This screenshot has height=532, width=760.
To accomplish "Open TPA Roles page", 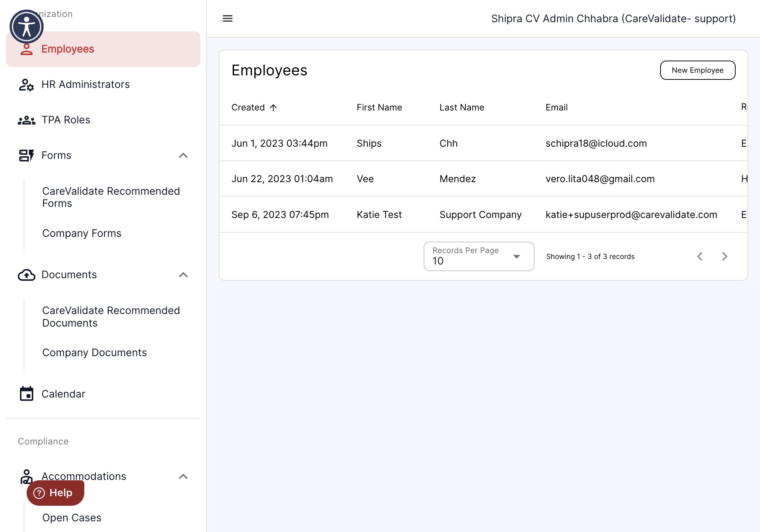I will coord(103,120).
